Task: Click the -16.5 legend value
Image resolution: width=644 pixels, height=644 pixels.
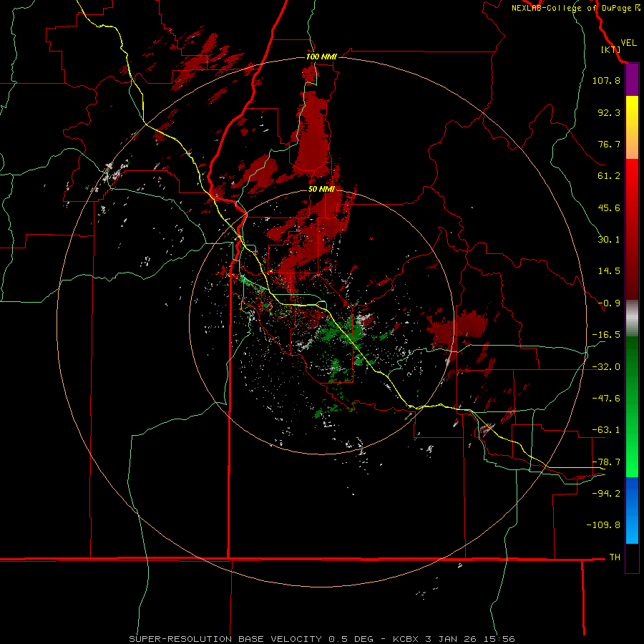Action: [x=606, y=335]
